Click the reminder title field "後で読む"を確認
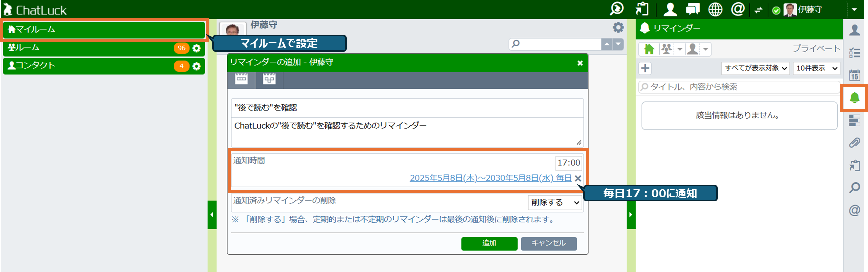 pyautogui.click(x=407, y=108)
